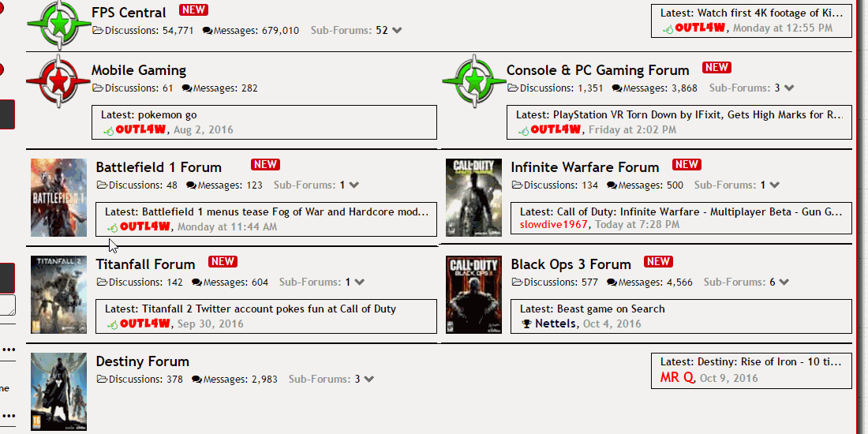868x434 pixels.
Task: Go to Battlefield 1 Forum
Action: (x=159, y=167)
